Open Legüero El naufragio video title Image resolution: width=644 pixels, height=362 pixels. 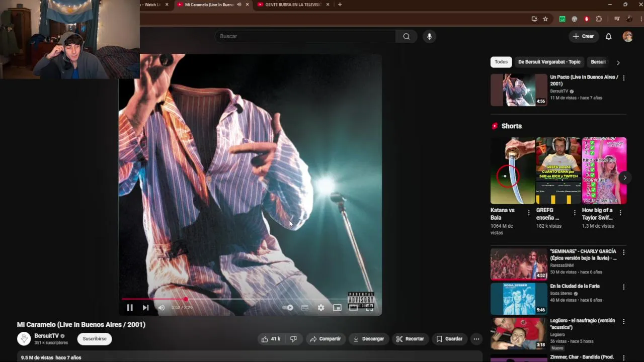click(x=582, y=324)
